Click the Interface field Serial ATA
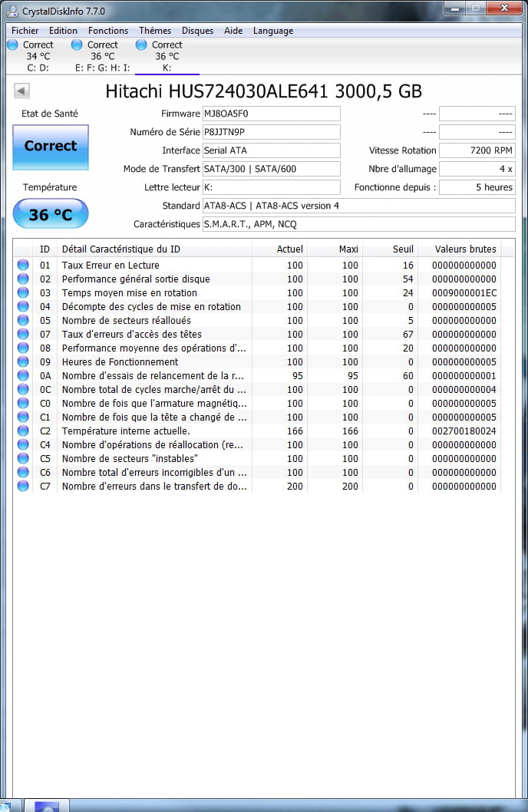528x812 pixels. point(271,150)
